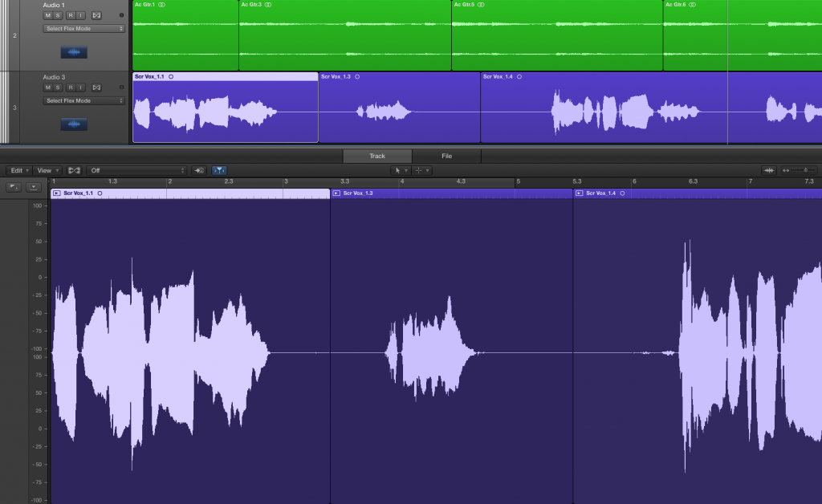822x504 pixels.
Task: Toggle the blue snap button in the editor toolbar
Action: click(x=219, y=170)
